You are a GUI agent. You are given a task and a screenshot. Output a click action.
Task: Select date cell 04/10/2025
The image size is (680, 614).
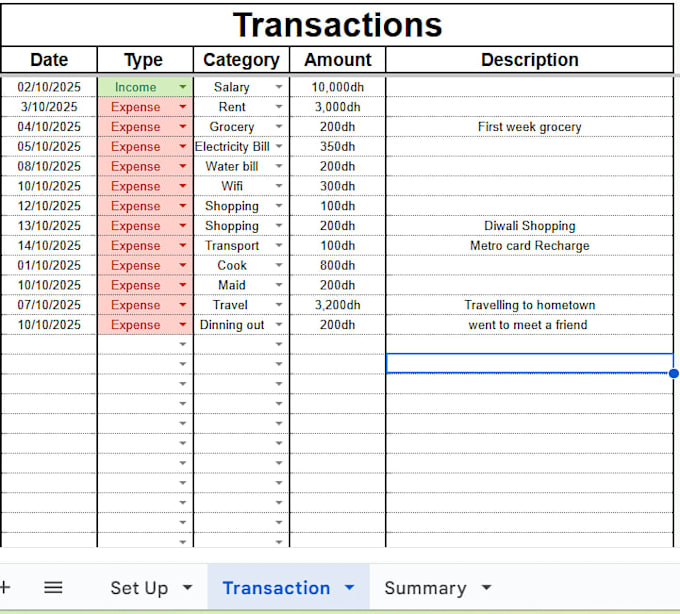pos(49,127)
